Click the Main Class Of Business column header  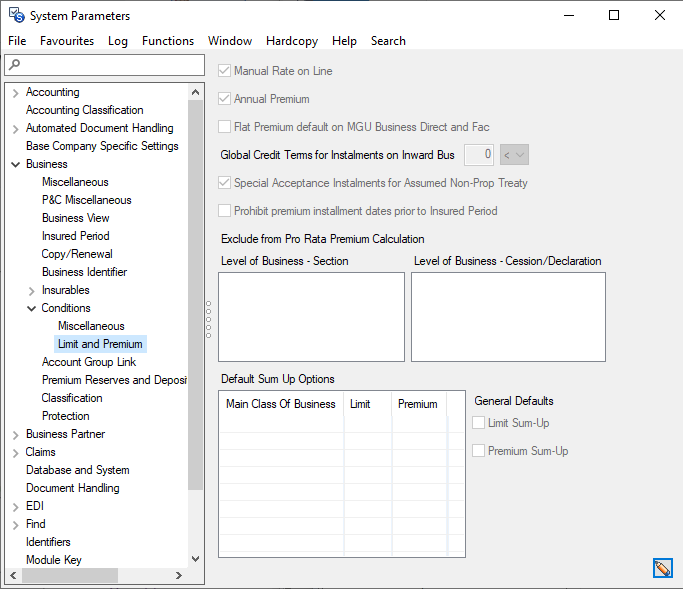[281, 404]
